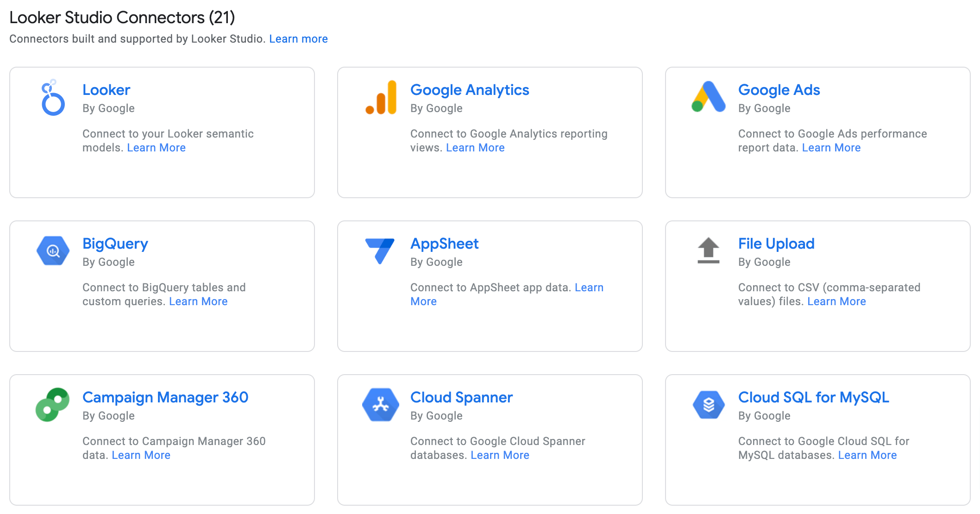Click the Campaign Manager 360 icon
The width and height of the screenshot is (980, 514).
53,404
